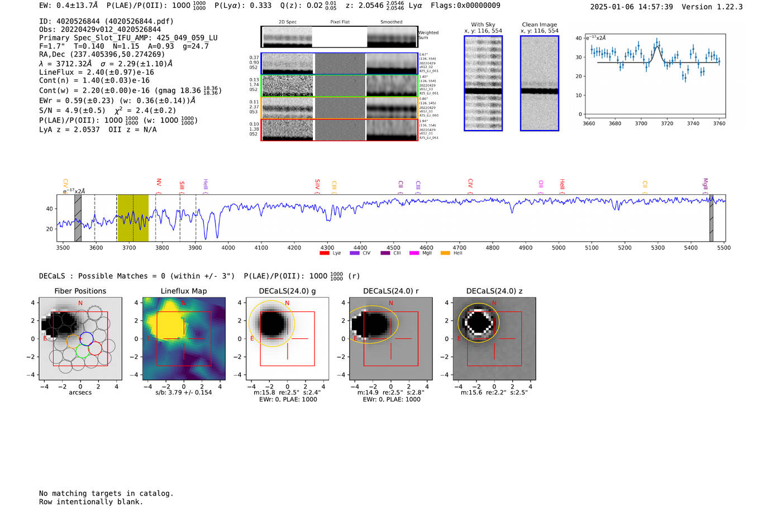Click the red Lyα legend swatch
Image resolution: width=782 pixels, height=532 pixels.
coord(324,253)
